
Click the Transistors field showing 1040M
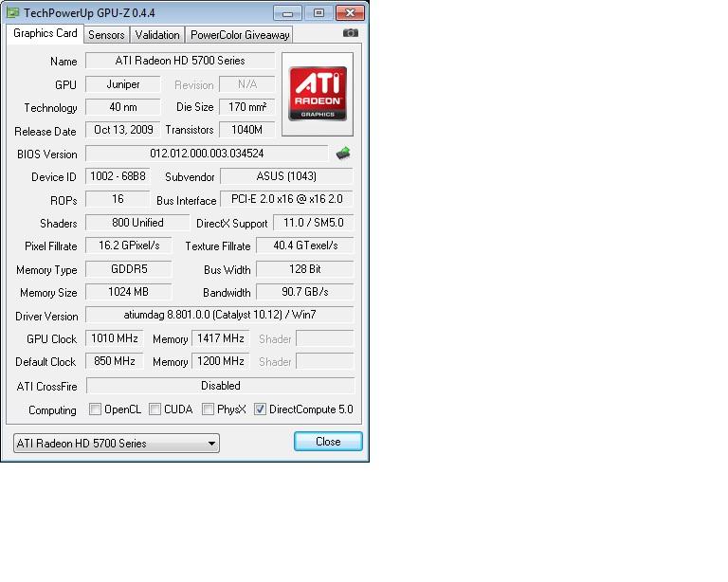pos(247,130)
